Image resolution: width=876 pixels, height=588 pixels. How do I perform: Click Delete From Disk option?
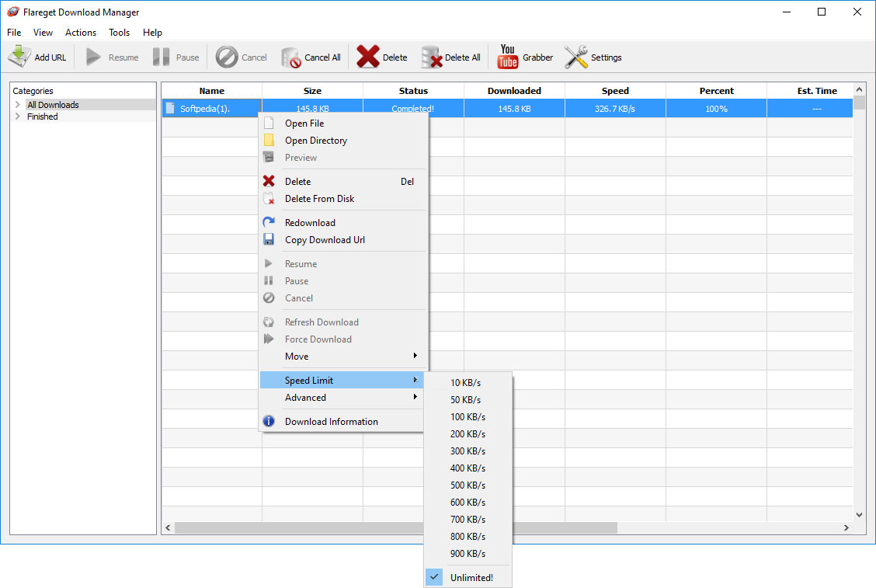[x=319, y=199]
